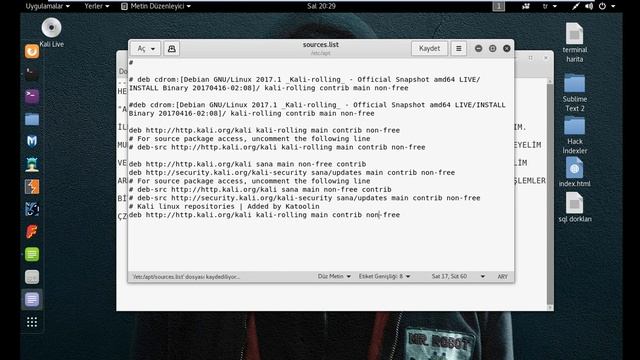Image resolution: width=640 pixels, height=360 pixels.
Task: Maximize the sources.list gedit window
Action: (493, 49)
